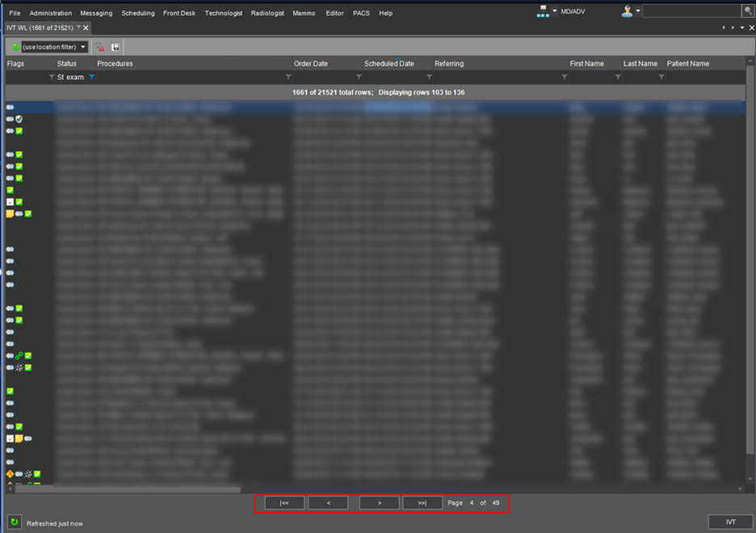Click the Referring column filter icon
Viewport: 756px width, 533px height.
click(565, 78)
